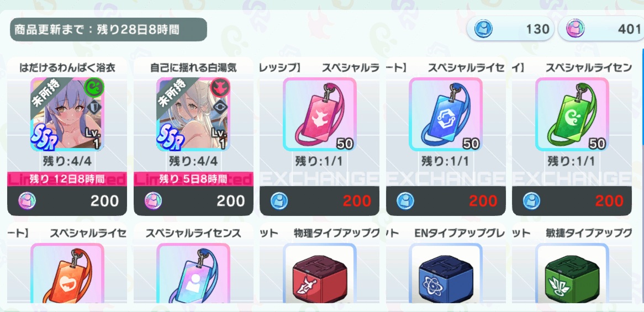Pick the blue EN type upgrade cube
This screenshot has width=644, height=312.
[x=446, y=273]
